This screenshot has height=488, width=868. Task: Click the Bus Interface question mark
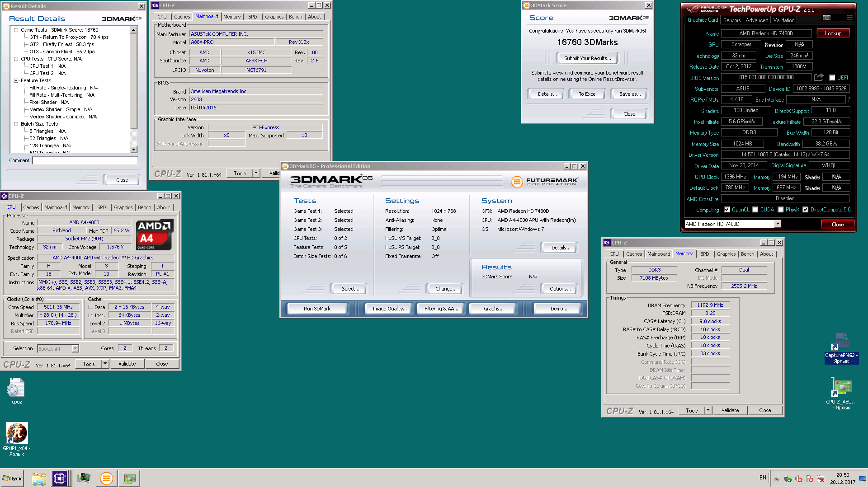coord(849,99)
